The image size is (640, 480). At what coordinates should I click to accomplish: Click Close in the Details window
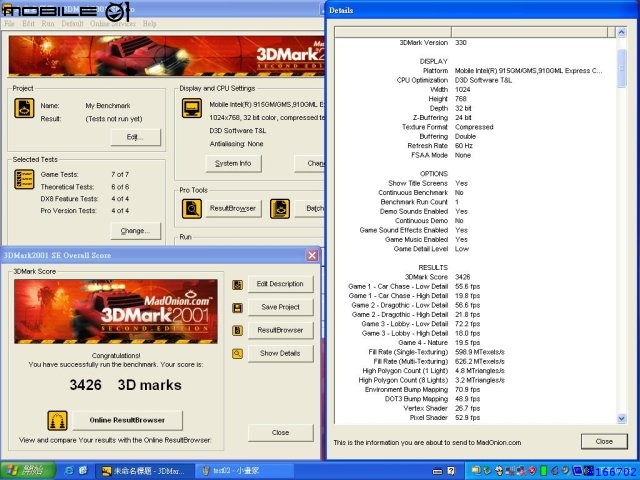point(604,442)
